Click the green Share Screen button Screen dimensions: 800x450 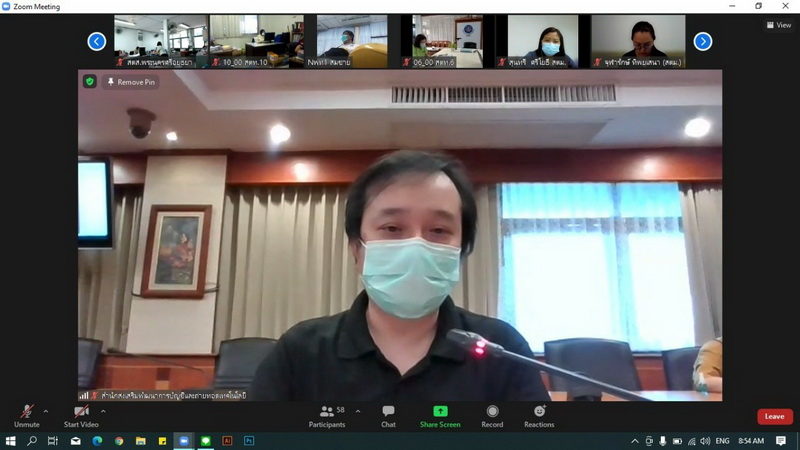pyautogui.click(x=440, y=416)
